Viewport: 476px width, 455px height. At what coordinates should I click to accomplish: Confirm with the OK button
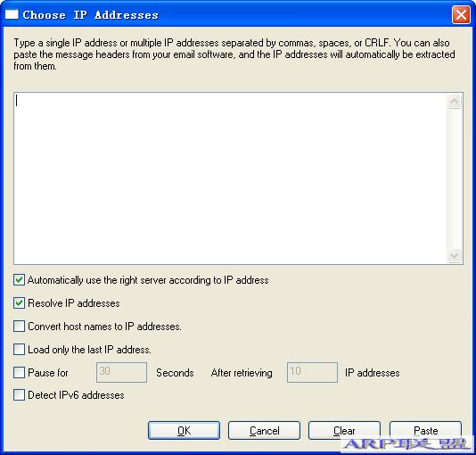(184, 430)
